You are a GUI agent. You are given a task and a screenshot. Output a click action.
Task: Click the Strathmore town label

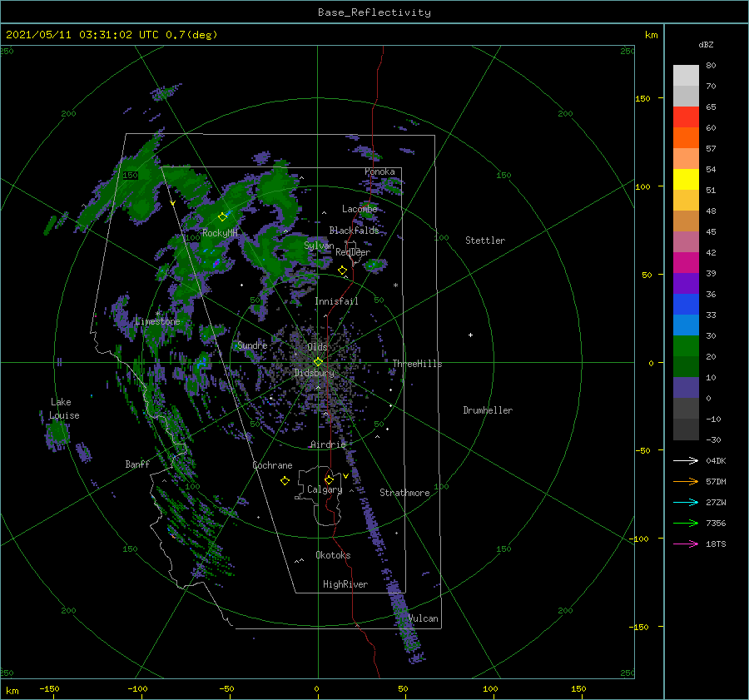404,493
